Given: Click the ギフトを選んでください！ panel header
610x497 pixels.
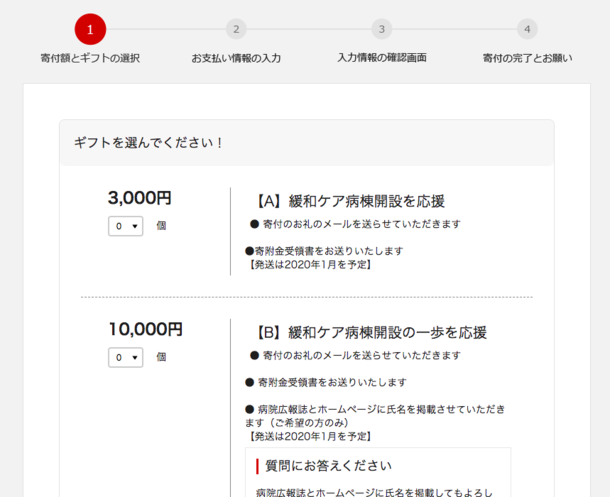Looking at the screenshot, I should coord(150,143).
